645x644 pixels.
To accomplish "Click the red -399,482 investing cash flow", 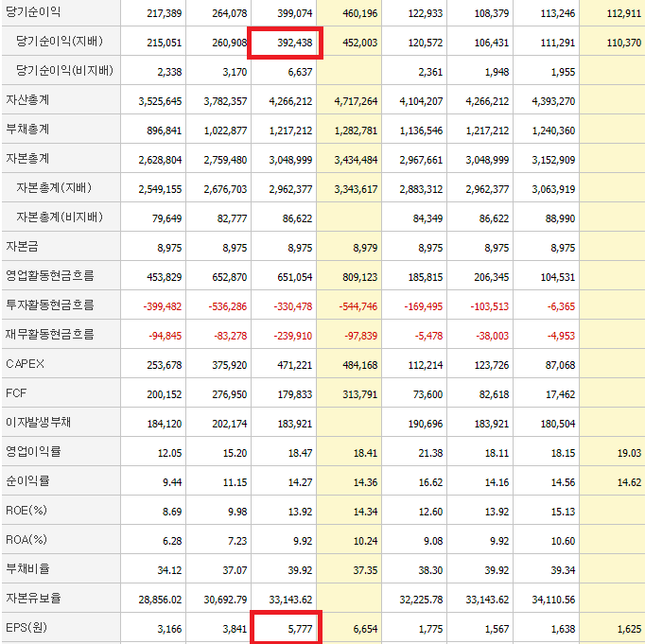I will click(163, 306).
